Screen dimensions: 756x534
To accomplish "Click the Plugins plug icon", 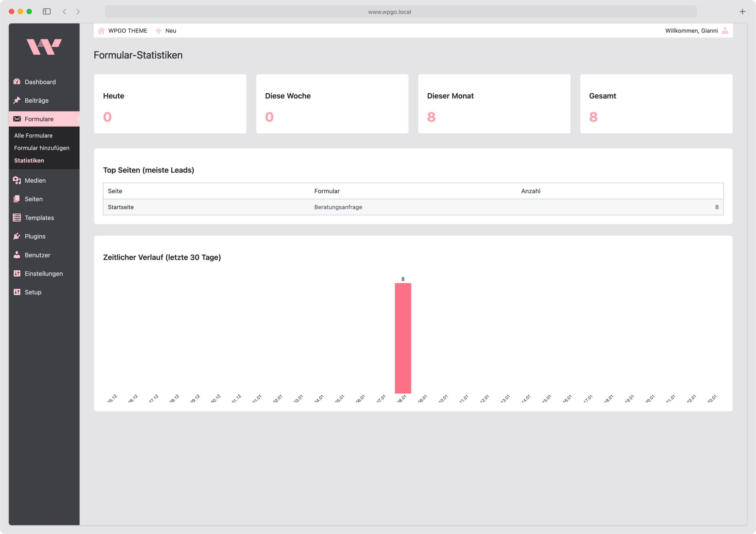I will coord(17,236).
